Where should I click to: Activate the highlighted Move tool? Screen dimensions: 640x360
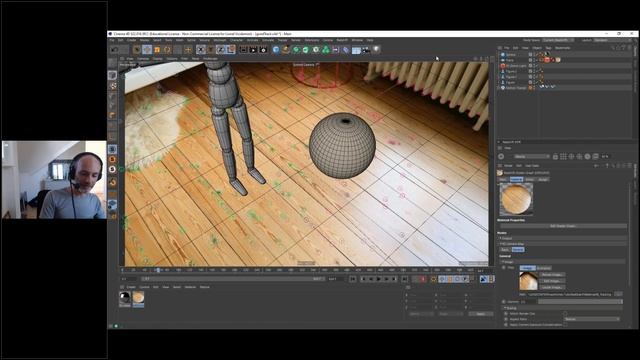pyautogui.click(x=147, y=50)
